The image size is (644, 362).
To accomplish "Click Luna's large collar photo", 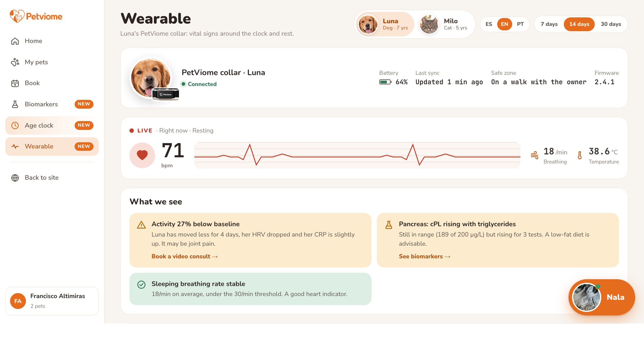I will [151, 78].
